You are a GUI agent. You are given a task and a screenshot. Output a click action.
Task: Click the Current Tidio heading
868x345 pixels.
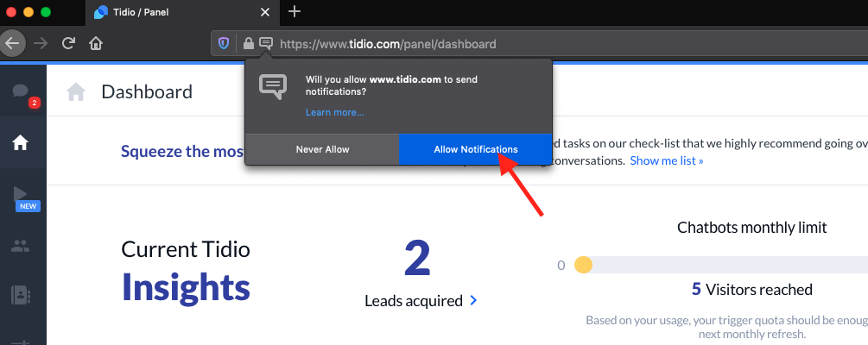tap(186, 249)
